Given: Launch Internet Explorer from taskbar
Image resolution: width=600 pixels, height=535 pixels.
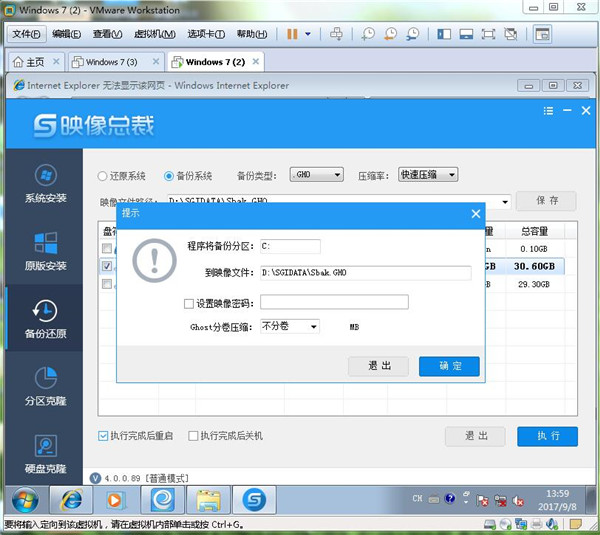Looking at the screenshot, I should 71,500.
